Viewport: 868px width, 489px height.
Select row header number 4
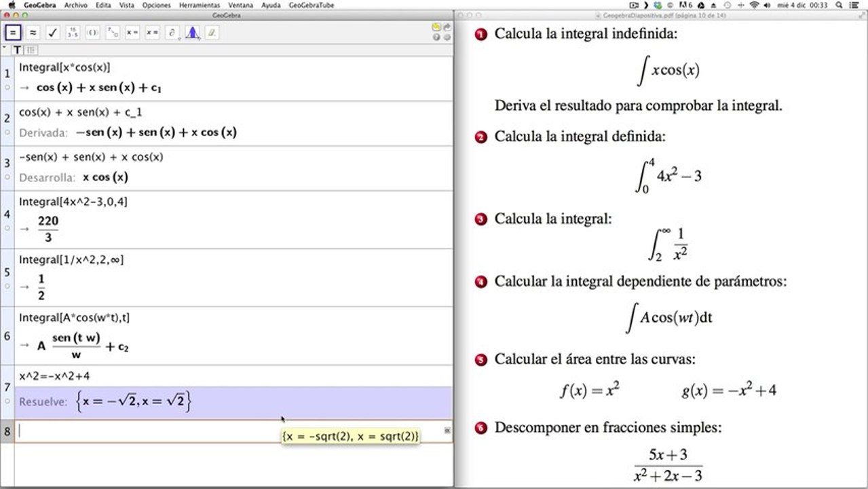click(7, 214)
